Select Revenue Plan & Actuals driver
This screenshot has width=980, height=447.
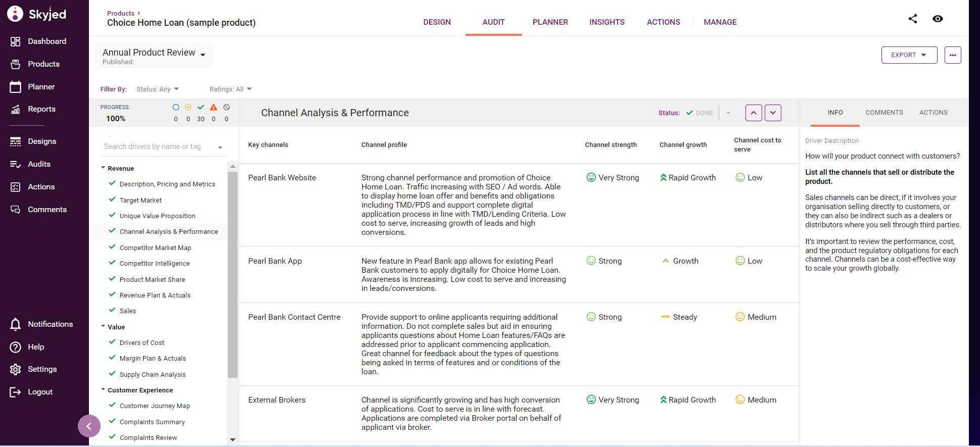coord(155,295)
